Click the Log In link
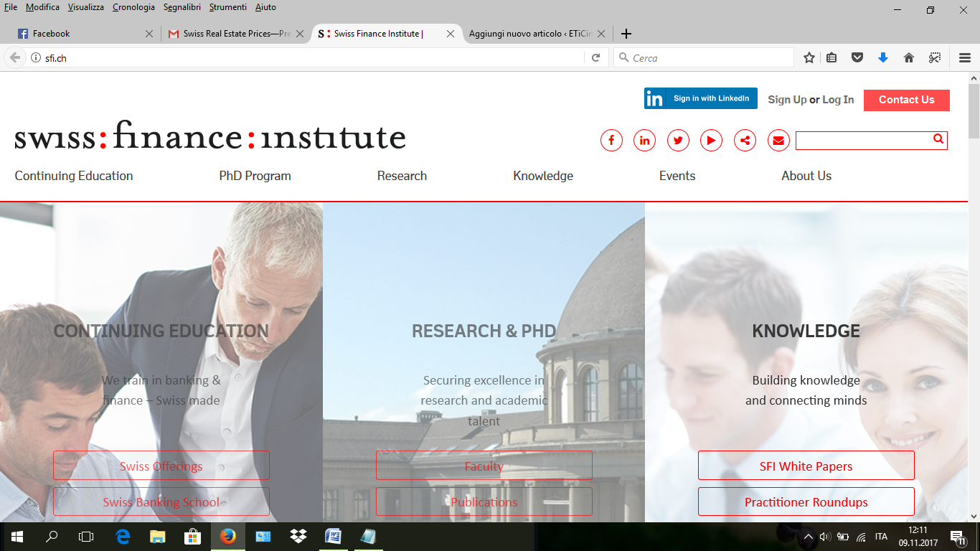The height and width of the screenshot is (551, 980). pyautogui.click(x=838, y=100)
